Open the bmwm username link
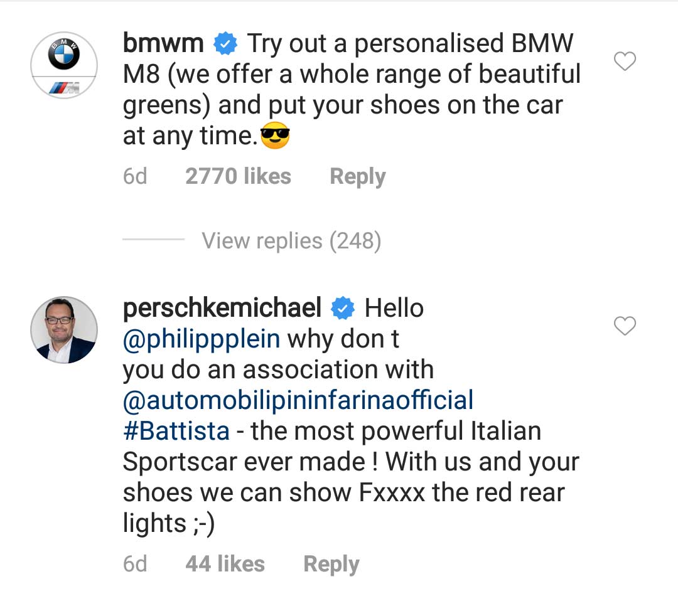This screenshot has height=616, width=678. [163, 44]
